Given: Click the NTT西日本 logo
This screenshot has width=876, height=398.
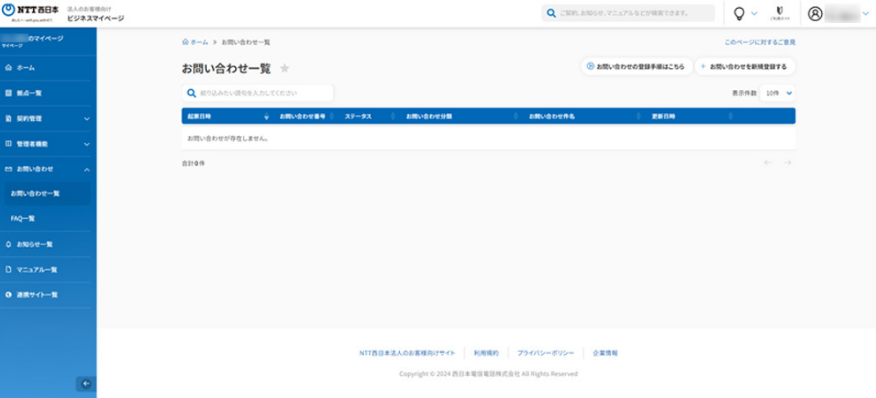Looking at the screenshot, I should [x=30, y=13].
